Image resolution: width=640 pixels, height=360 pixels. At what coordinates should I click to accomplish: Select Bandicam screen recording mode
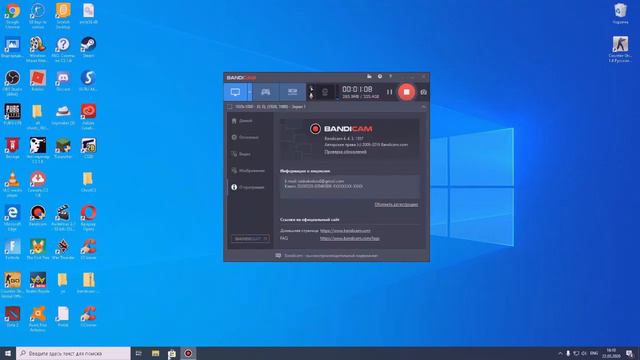236,92
